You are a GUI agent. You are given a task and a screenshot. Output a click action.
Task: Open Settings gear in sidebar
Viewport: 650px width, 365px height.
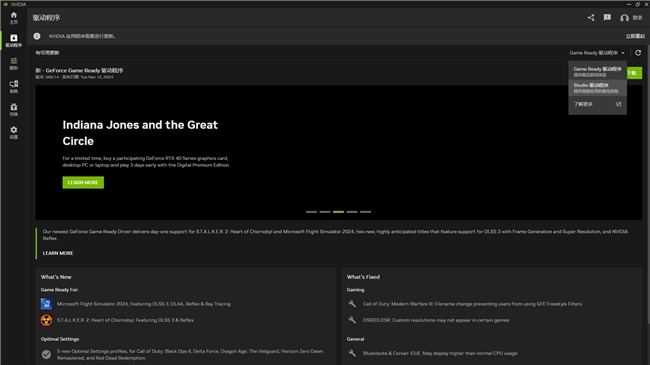point(14,132)
